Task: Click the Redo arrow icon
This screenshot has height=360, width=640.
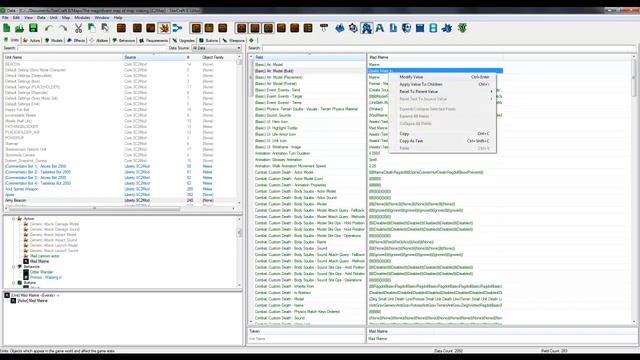Action: pos(62,28)
